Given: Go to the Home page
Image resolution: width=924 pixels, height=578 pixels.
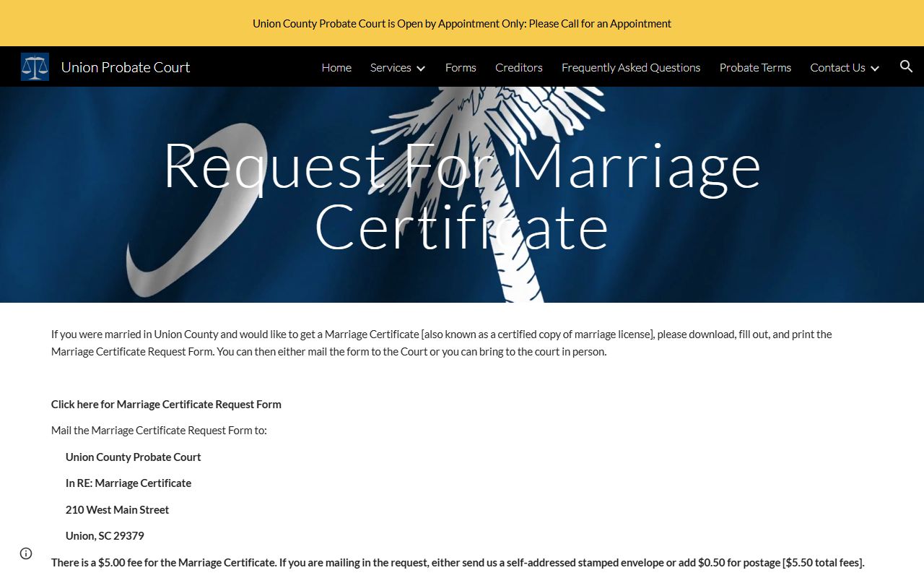Looking at the screenshot, I should pyautogui.click(x=336, y=67).
